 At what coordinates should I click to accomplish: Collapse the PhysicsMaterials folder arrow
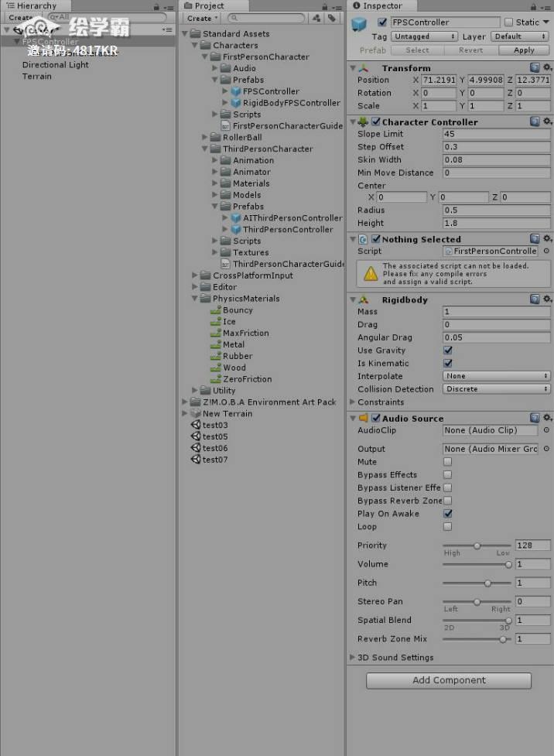click(x=195, y=299)
